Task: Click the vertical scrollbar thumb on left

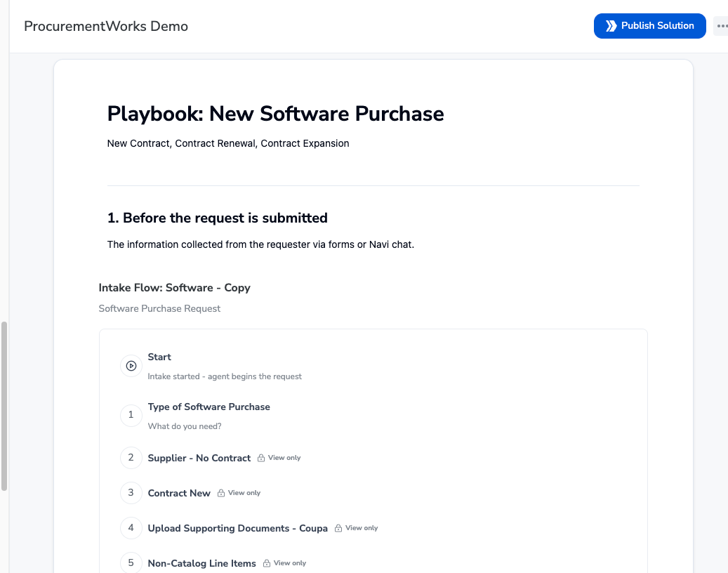Action: click(x=4, y=406)
